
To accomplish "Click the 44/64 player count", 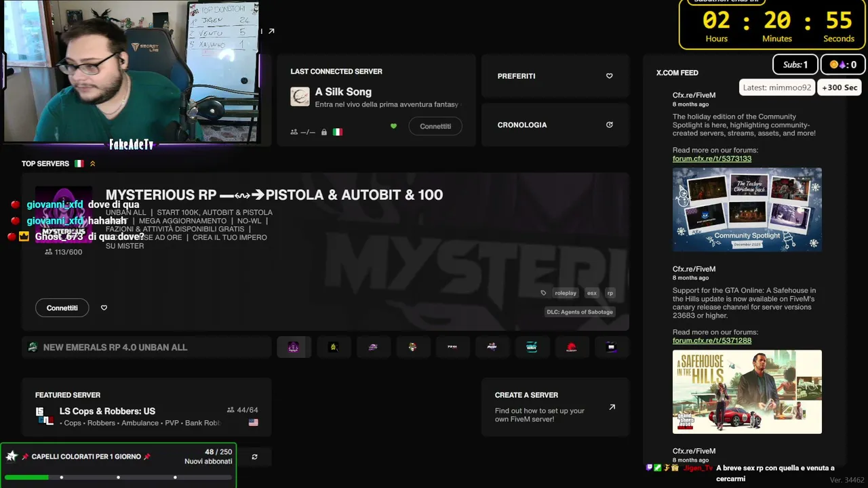I will (x=243, y=410).
